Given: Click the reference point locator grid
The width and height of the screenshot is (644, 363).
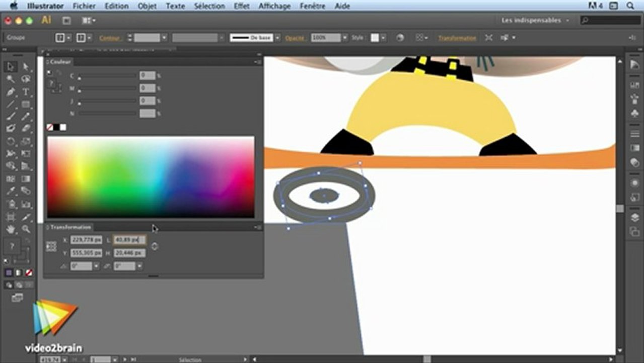Looking at the screenshot, I should click(x=51, y=246).
